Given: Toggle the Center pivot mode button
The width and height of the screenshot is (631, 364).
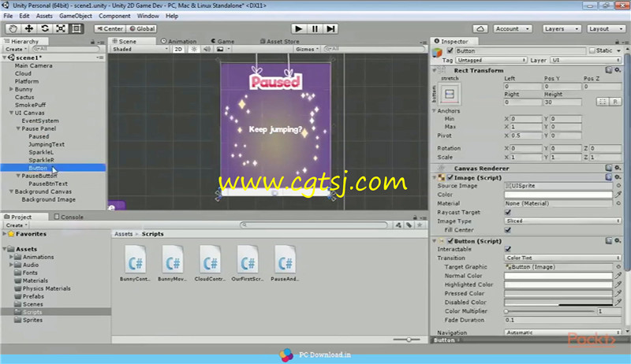Looking at the screenshot, I should coord(110,28).
